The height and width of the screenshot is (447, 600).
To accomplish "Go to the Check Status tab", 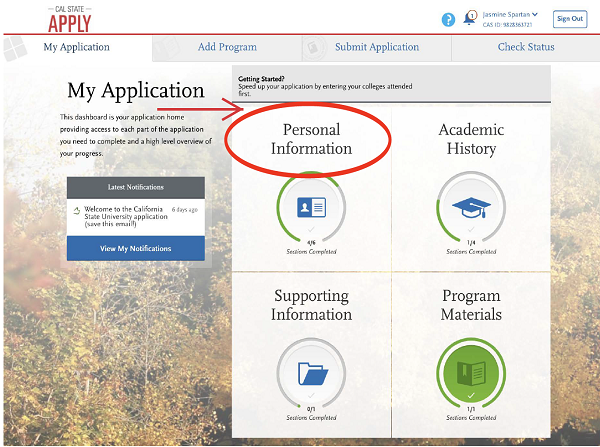I will pyautogui.click(x=526, y=47).
